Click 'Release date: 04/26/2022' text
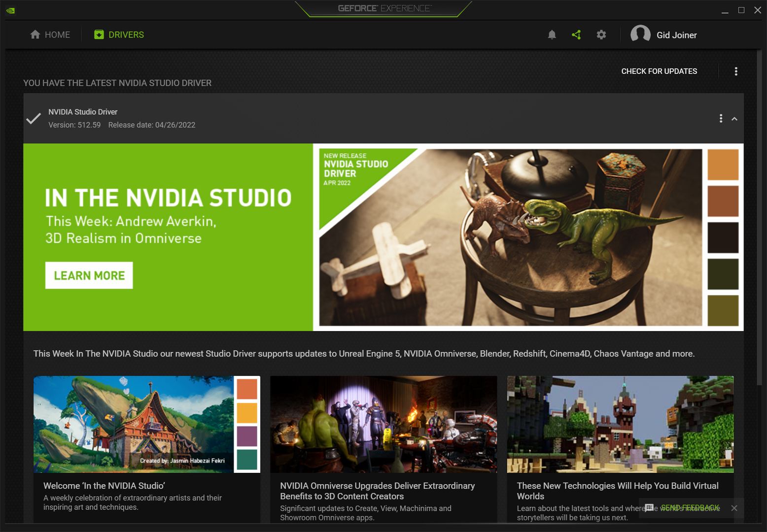This screenshot has height=532, width=767. [152, 125]
